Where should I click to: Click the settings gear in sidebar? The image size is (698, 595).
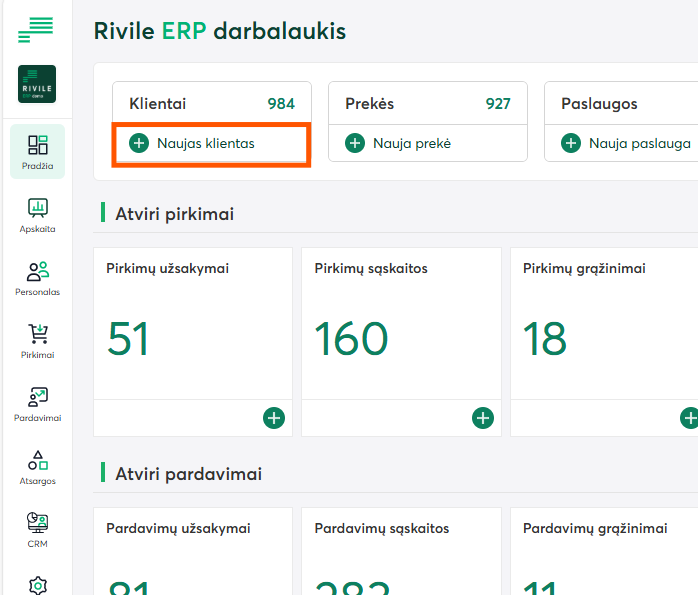[x=37, y=585]
